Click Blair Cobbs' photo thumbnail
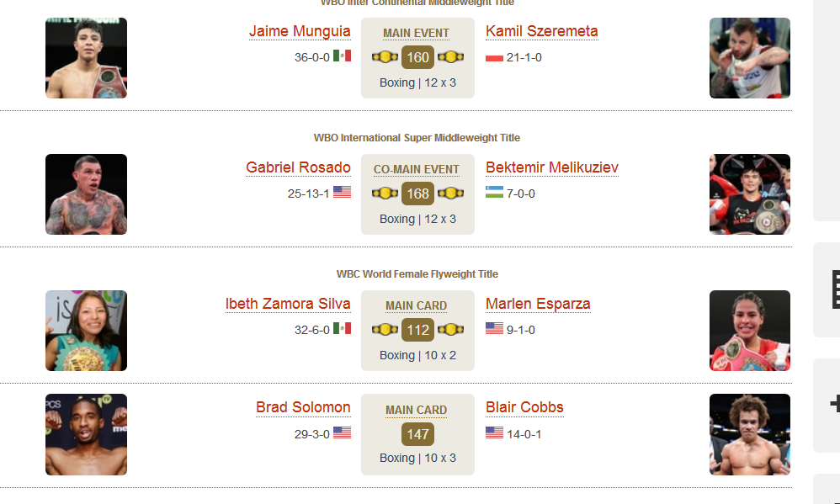The width and height of the screenshot is (840, 504). point(749,434)
